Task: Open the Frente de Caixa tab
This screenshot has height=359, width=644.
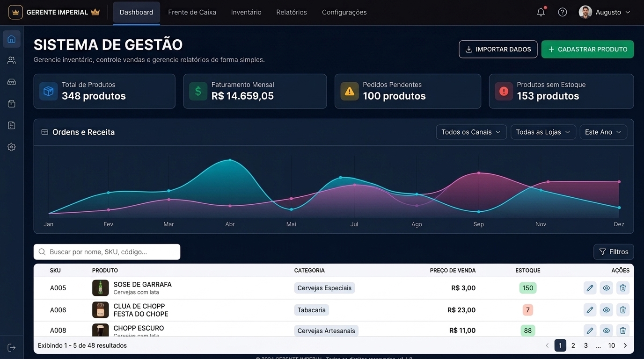Action: [x=192, y=13]
